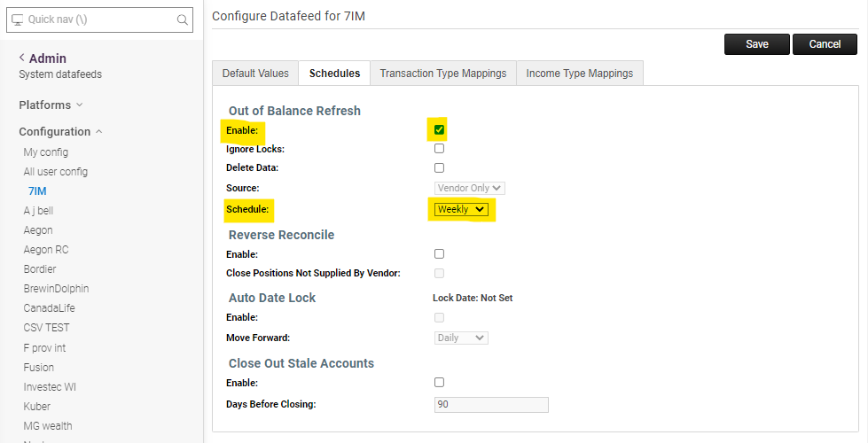The height and width of the screenshot is (443, 868).
Task: Open the Income Type Mappings tab
Action: pos(579,74)
